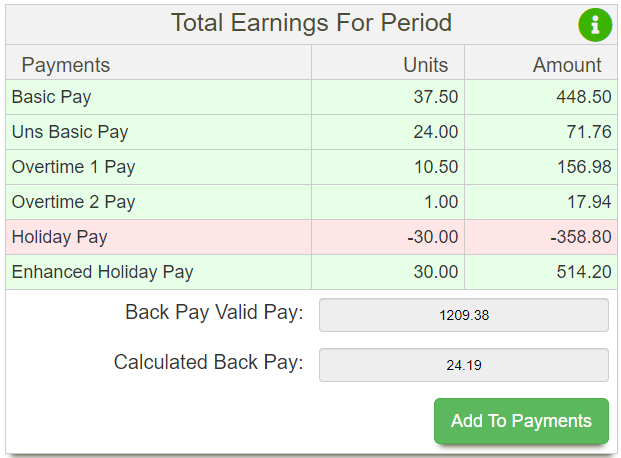The image size is (621, 458).
Task: Click the Amount column header
Action: (x=567, y=65)
